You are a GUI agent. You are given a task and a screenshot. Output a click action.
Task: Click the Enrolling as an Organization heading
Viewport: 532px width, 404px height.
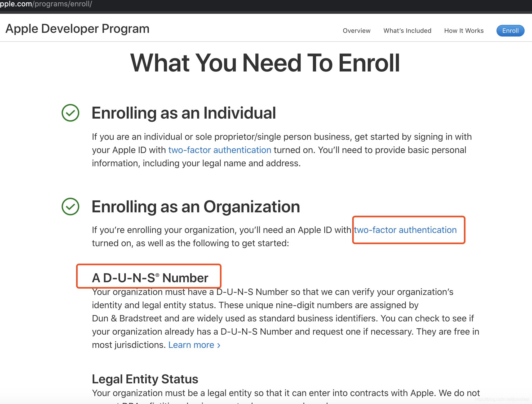tap(196, 207)
